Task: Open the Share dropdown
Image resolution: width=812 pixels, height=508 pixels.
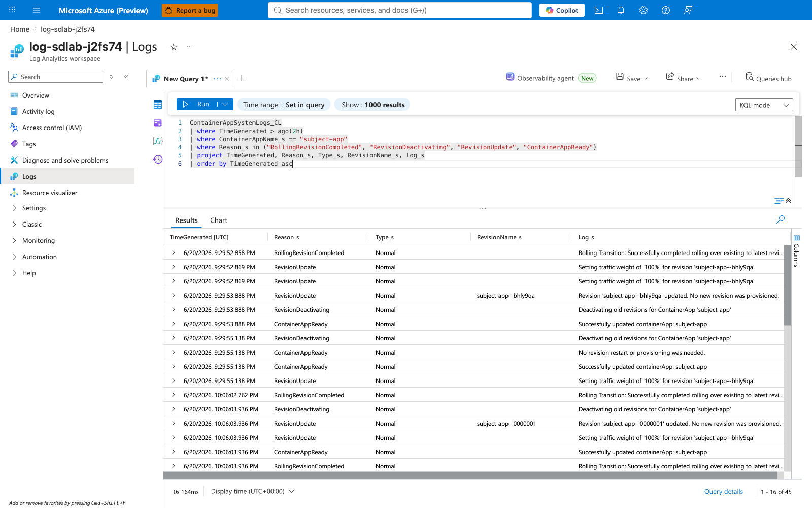Action: (x=683, y=78)
